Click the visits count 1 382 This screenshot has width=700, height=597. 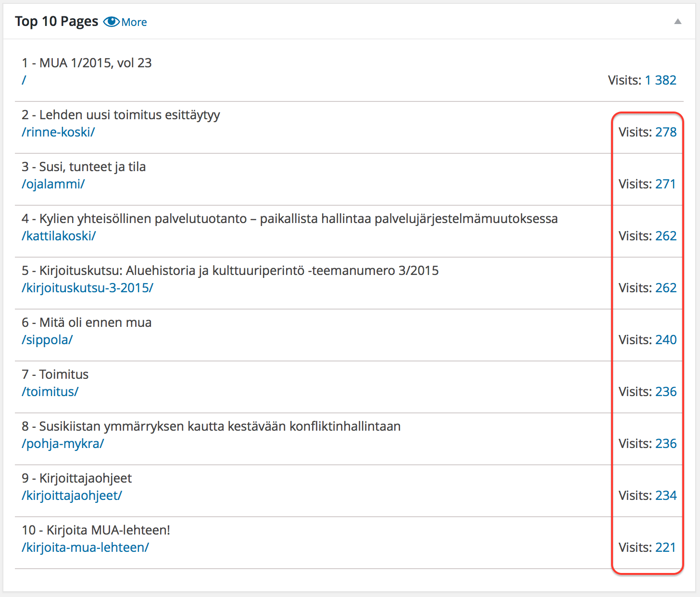(661, 80)
